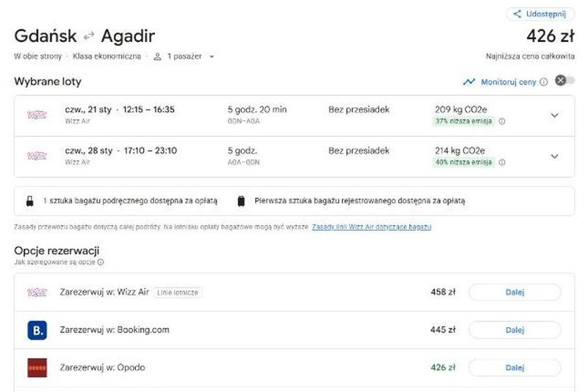Screen dimensions: 588x392
Task: Click the AGA–GDN route code
Action: tap(243, 162)
